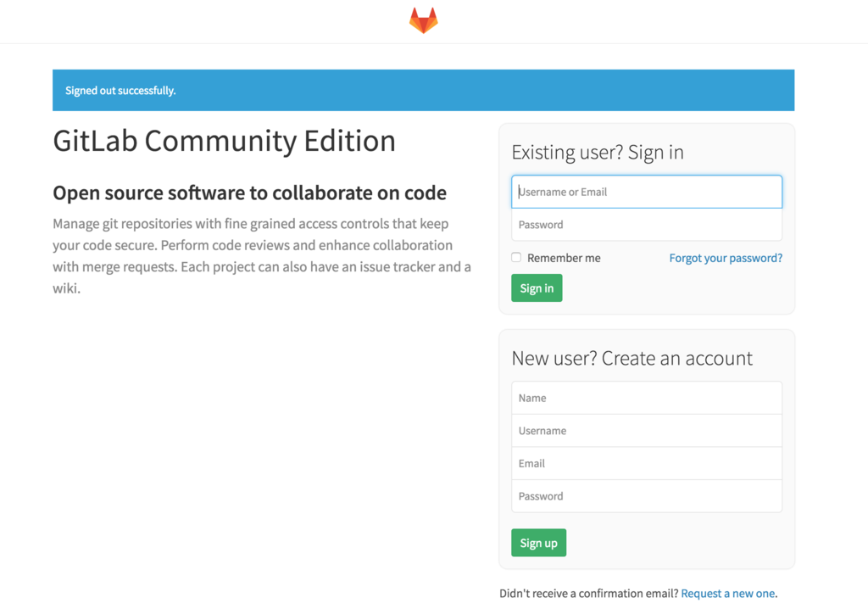Click the GitLab Community Edition heading
This screenshot has height=603, width=868.
(x=224, y=141)
